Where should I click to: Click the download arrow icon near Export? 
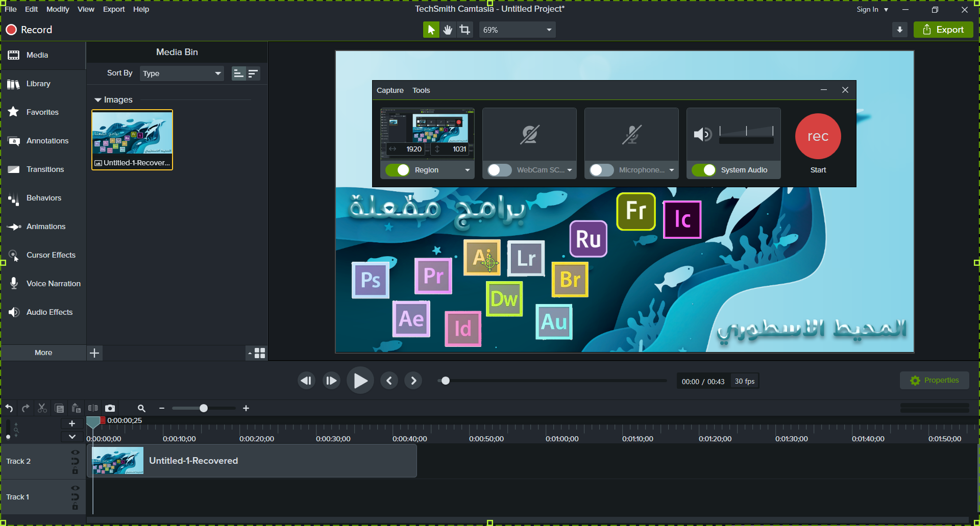[900, 30]
